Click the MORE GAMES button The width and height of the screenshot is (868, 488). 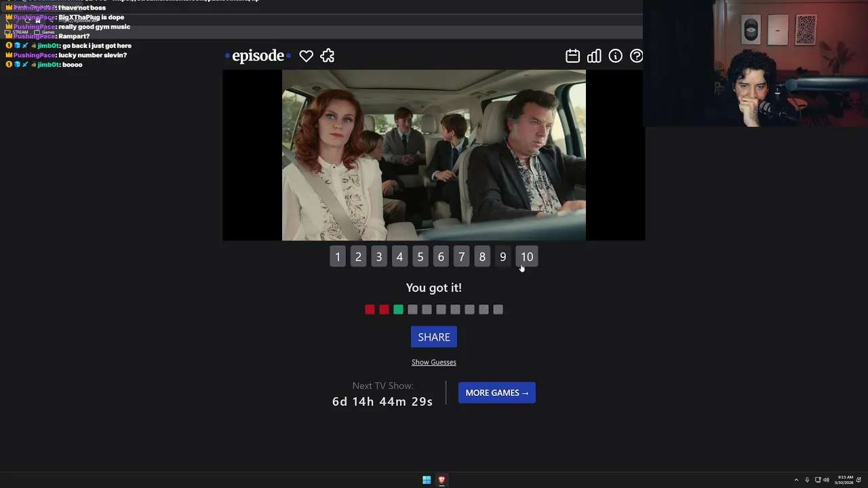497,392
